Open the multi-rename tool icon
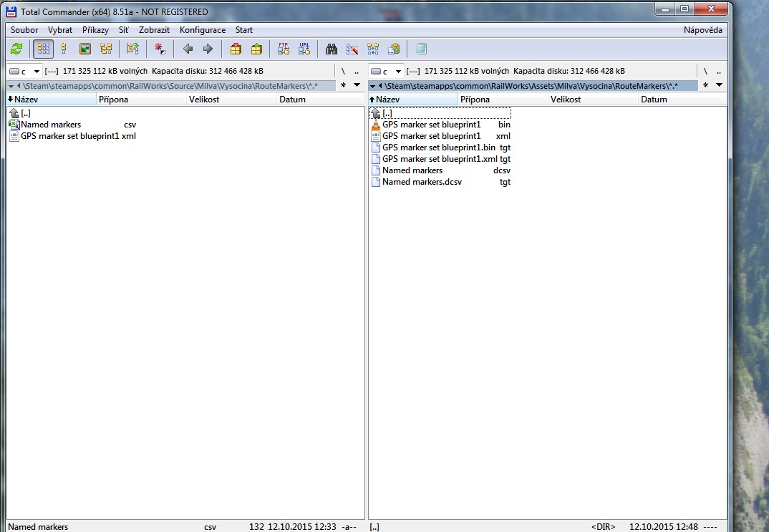Viewport: 769px width, 532px height. (352, 49)
